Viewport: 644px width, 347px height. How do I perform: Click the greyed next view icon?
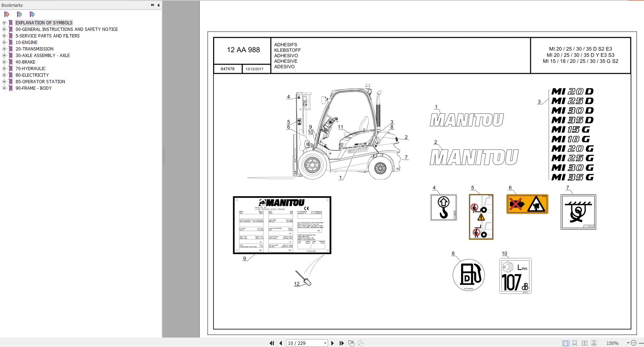pos(361,343)
